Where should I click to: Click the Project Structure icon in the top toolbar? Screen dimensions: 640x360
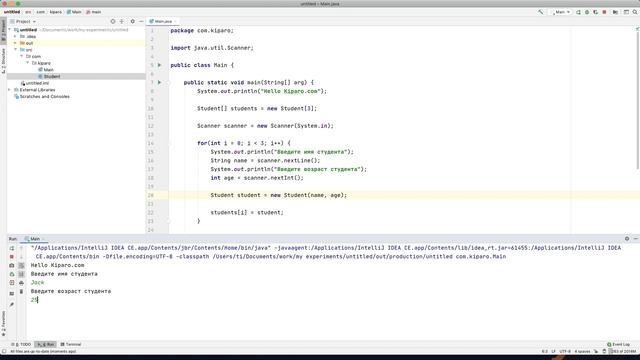coord(615,12)
